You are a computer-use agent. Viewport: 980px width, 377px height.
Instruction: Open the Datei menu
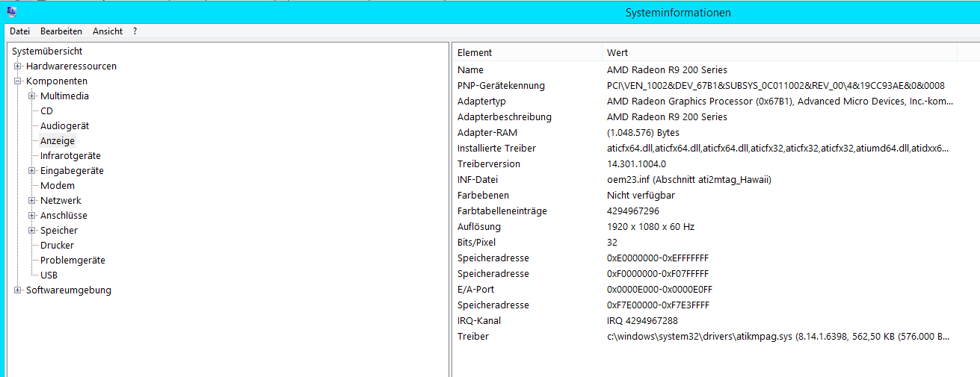(19, 31)
